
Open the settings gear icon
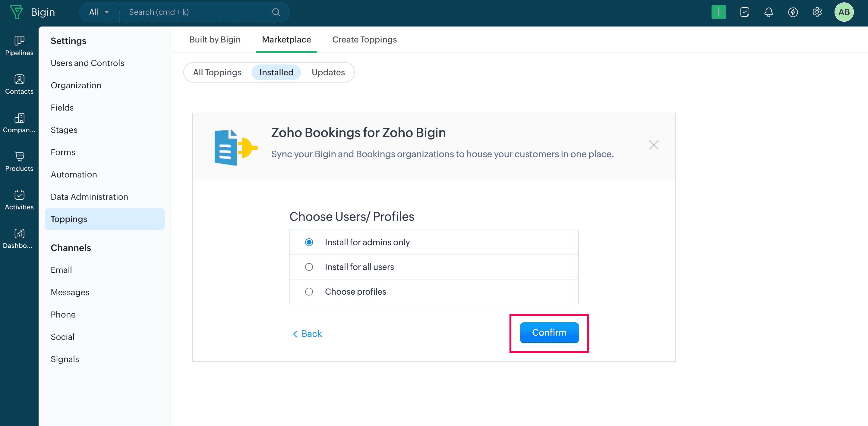point(817,12)
